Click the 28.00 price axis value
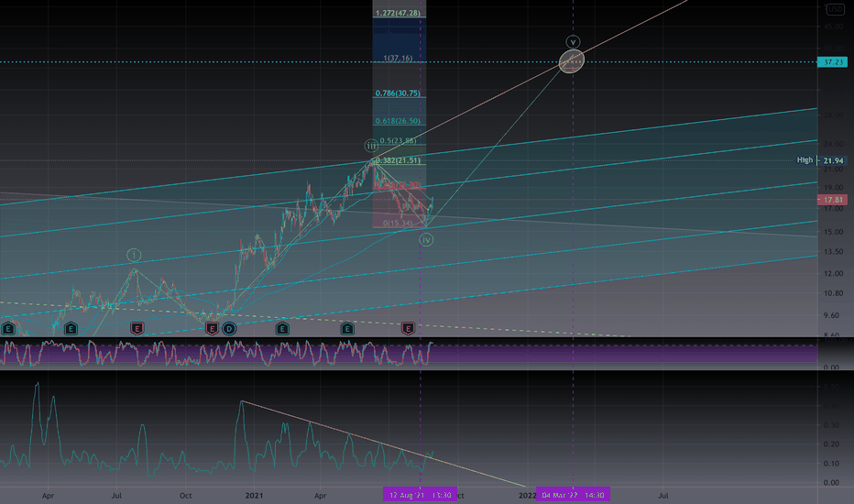Image resolution: width=854 pixels, height=504 pixels. [834, 115]
